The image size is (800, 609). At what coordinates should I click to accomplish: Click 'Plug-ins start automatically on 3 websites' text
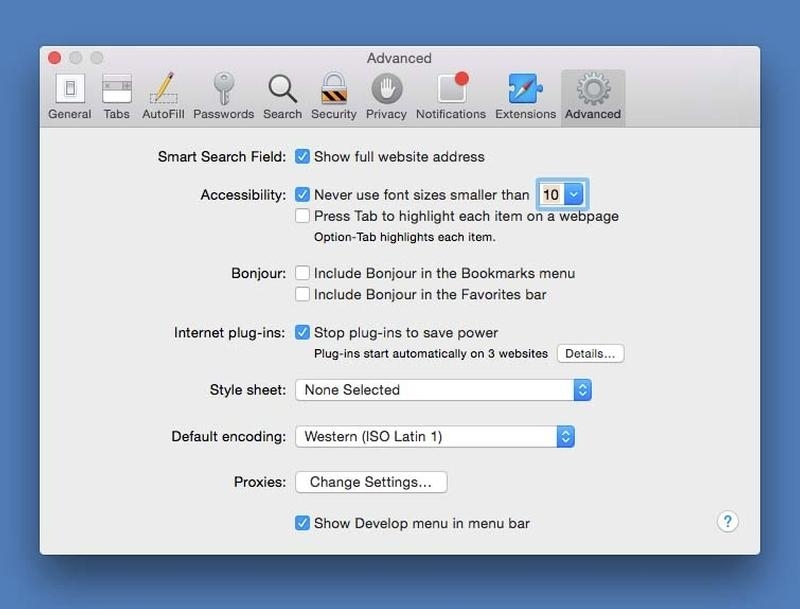[431, 353]
